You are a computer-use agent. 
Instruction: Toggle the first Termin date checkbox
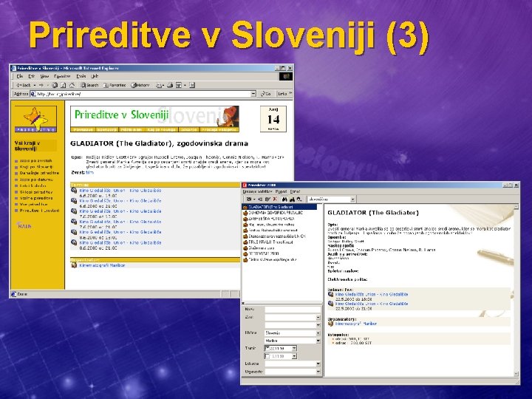point(267,348)
